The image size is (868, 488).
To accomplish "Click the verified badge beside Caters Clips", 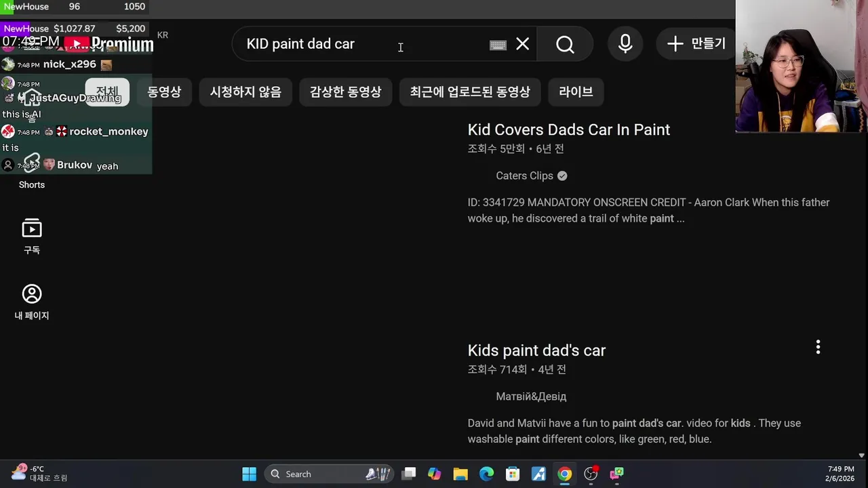I will tap(562, 176).
